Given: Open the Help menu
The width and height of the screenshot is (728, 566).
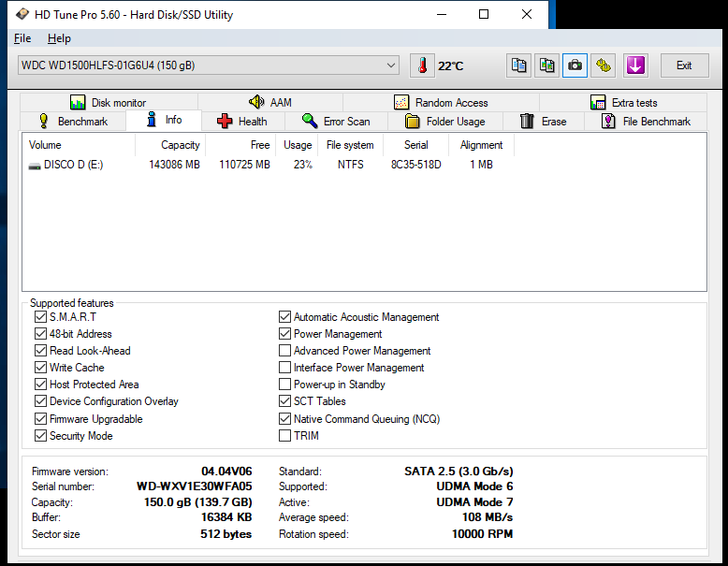Looking at the screenshot, I should (59, 38).
